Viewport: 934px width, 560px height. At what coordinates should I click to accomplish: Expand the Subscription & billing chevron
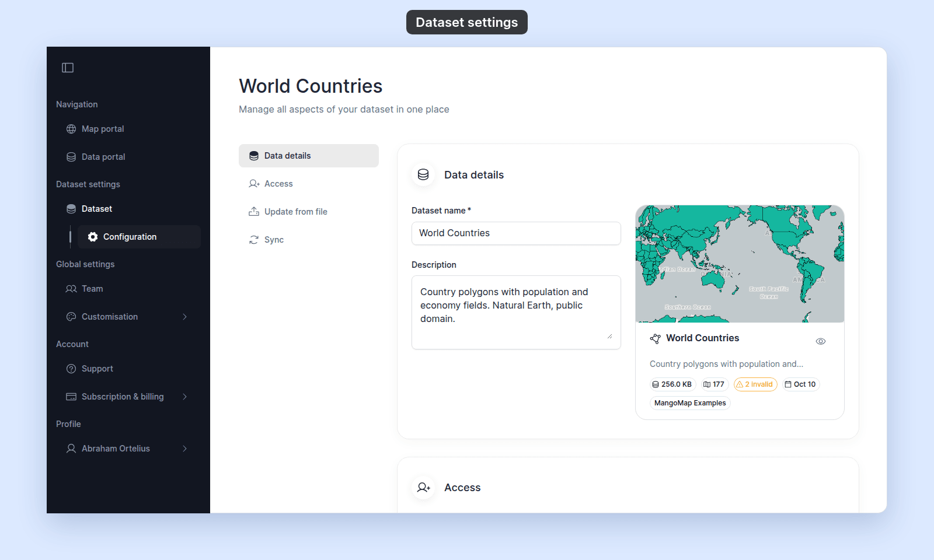click(x=185, y=397)
